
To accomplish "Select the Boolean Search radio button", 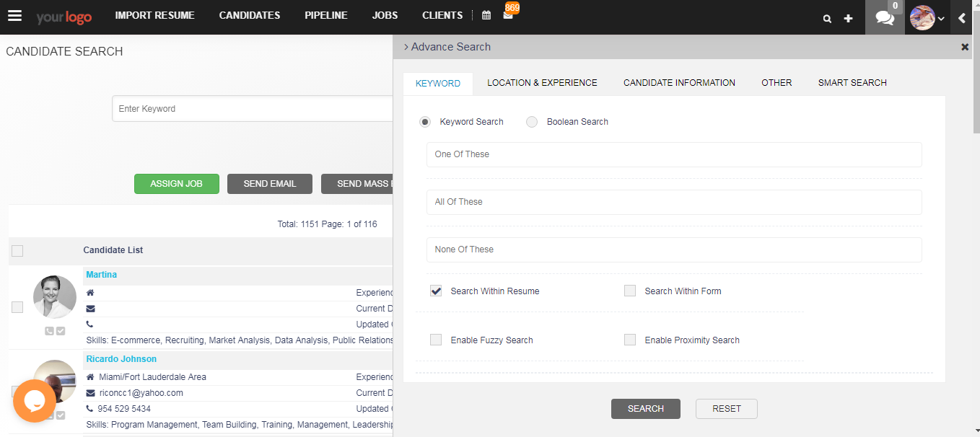I will coord(532,122).
